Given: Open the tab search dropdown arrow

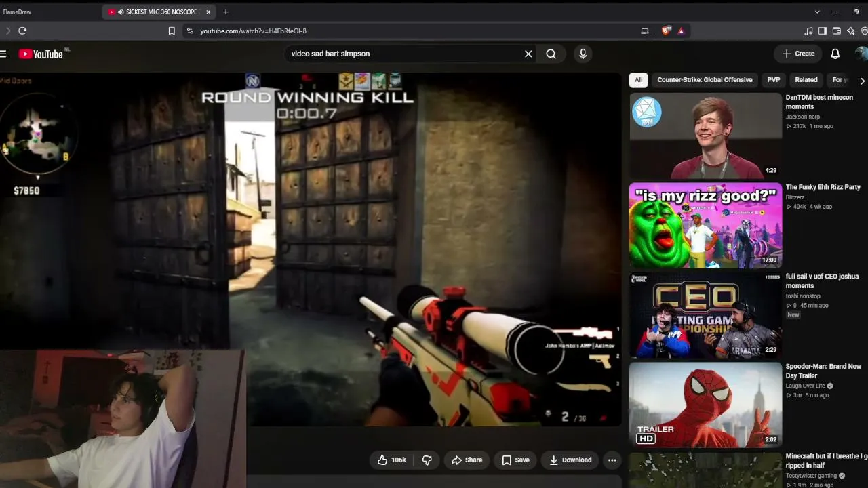Looking at the screenshot, I should [x=817, y=12].
